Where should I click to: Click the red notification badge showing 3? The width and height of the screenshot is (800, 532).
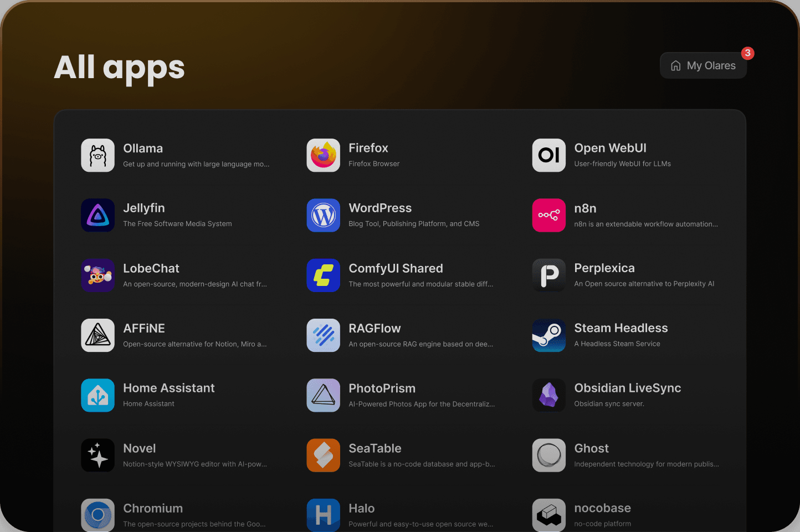pyautogui.click(x=747, y=53)
